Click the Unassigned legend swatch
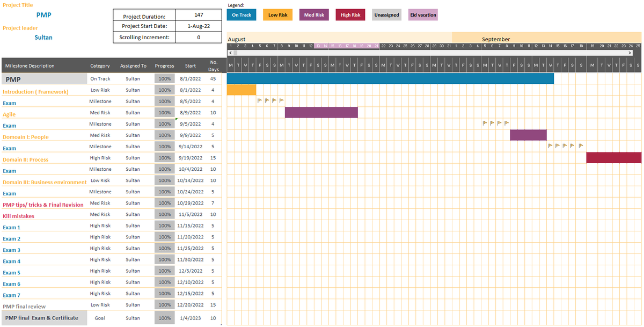 pyautogui.click(x=386, y=15)
